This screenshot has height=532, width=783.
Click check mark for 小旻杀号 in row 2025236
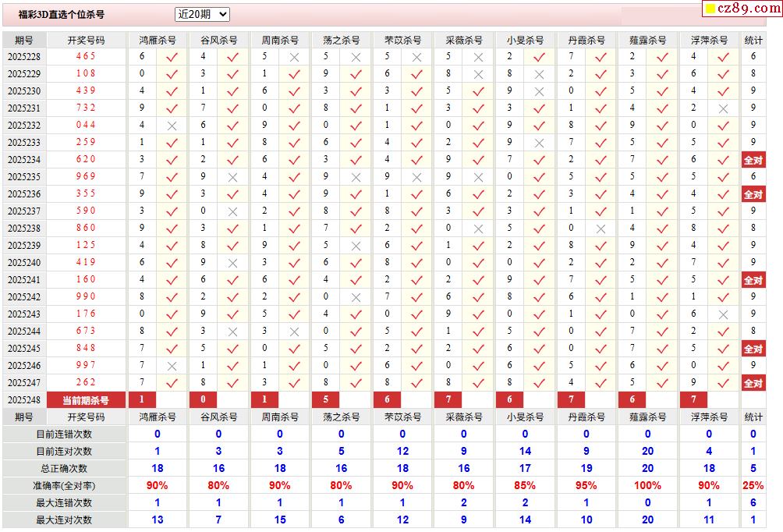point(540,195)
